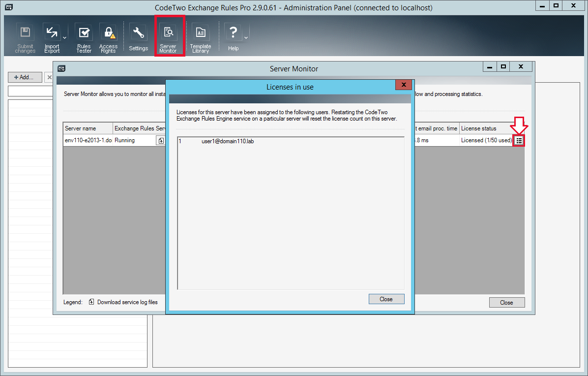The image size is (588, 376).
Task: Close the Server Monitor window
Action: pos(507,302)
